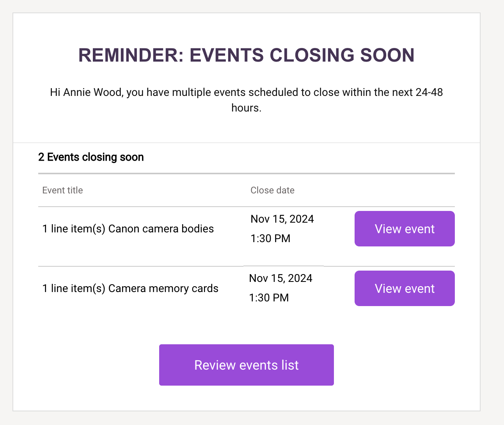Open View event for Camera memory cards
Image resolution: width=504 pixels, height=425 pixels.
(x=405, y=289)
